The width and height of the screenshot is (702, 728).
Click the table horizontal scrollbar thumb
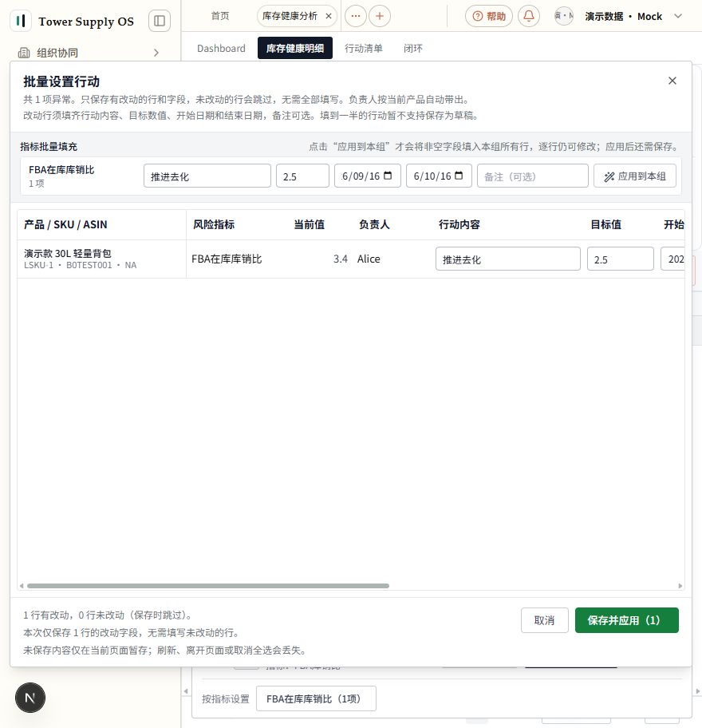208,586
